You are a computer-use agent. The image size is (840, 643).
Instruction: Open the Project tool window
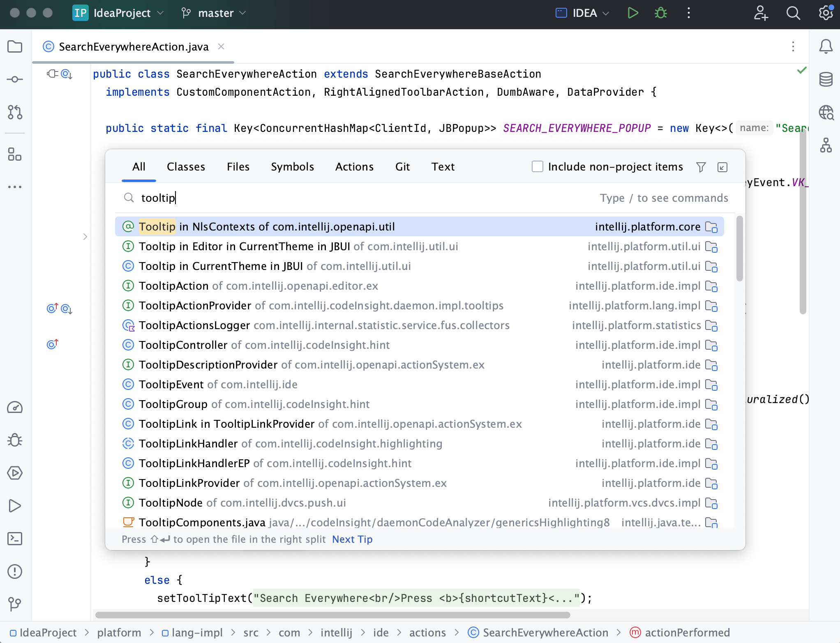[15, 46]
